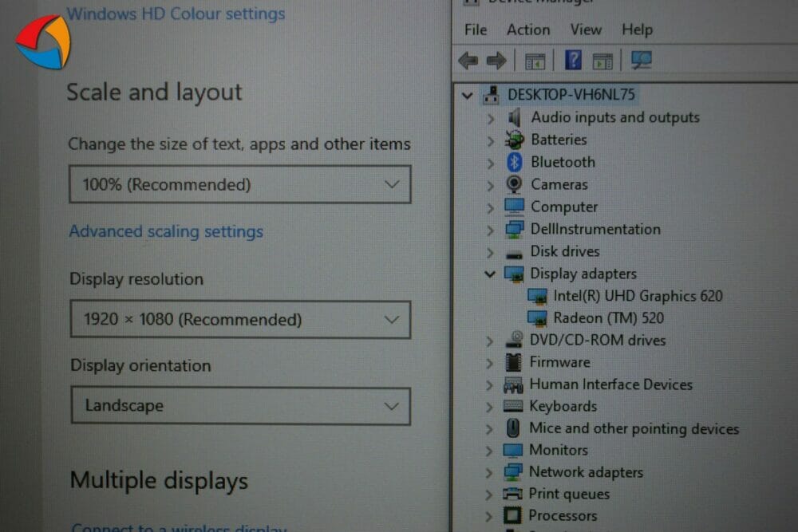Click the Batteries category icon
Viewport: 798px width, 532px height.
point(514,140)
